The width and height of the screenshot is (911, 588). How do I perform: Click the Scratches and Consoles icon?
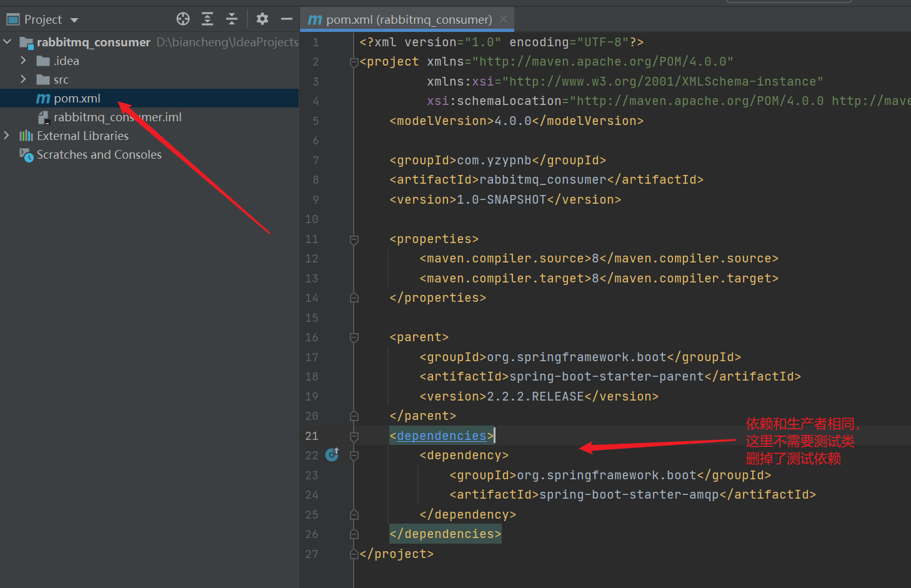pos(26,155)
